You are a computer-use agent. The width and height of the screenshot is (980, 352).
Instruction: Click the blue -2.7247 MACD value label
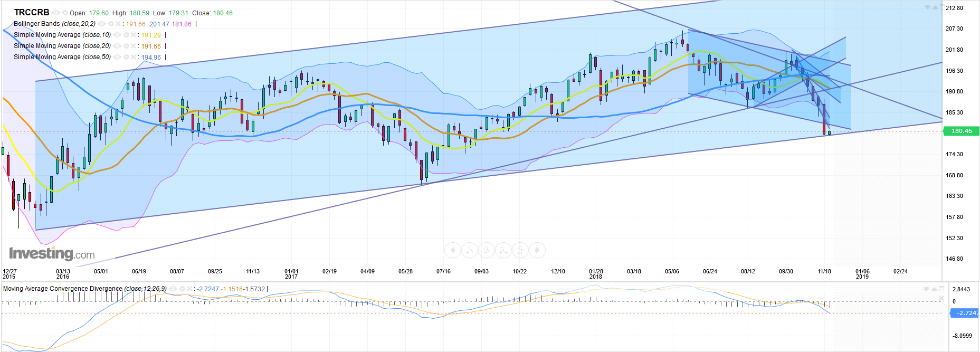[x=965, y=313]
